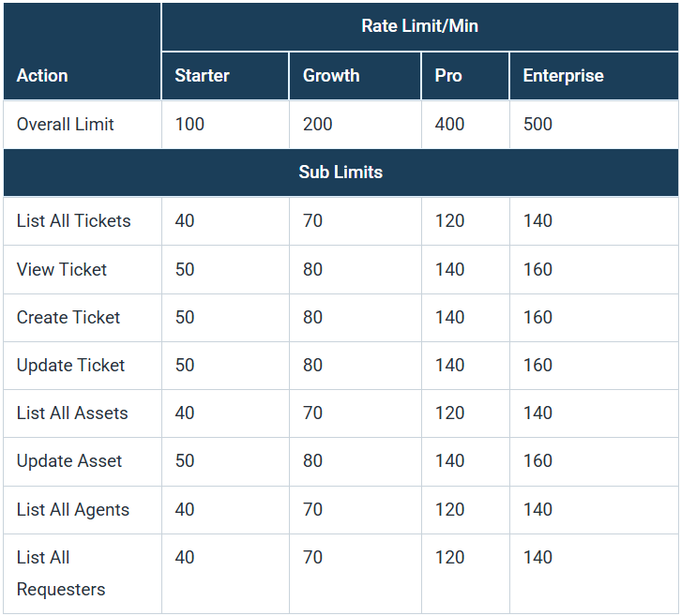Select the List All Agents row label
This screenshot has width=681, height=616.
click(x=73, y=510)
